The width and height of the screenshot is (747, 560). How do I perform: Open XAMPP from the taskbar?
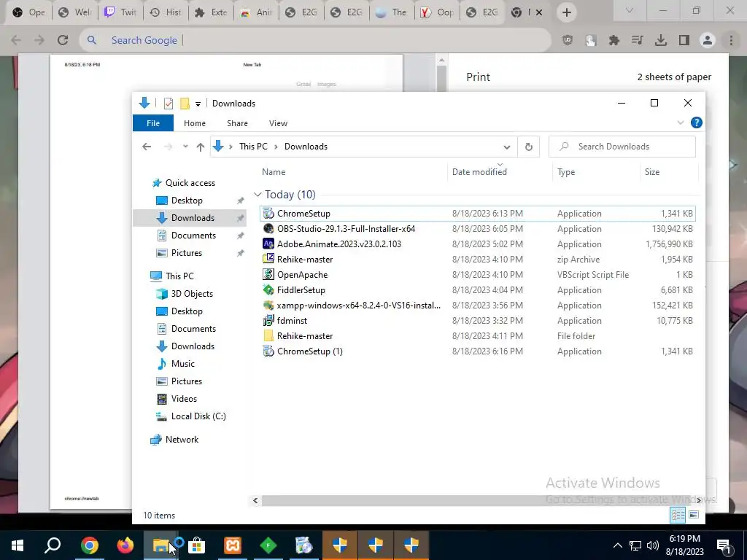233,545
